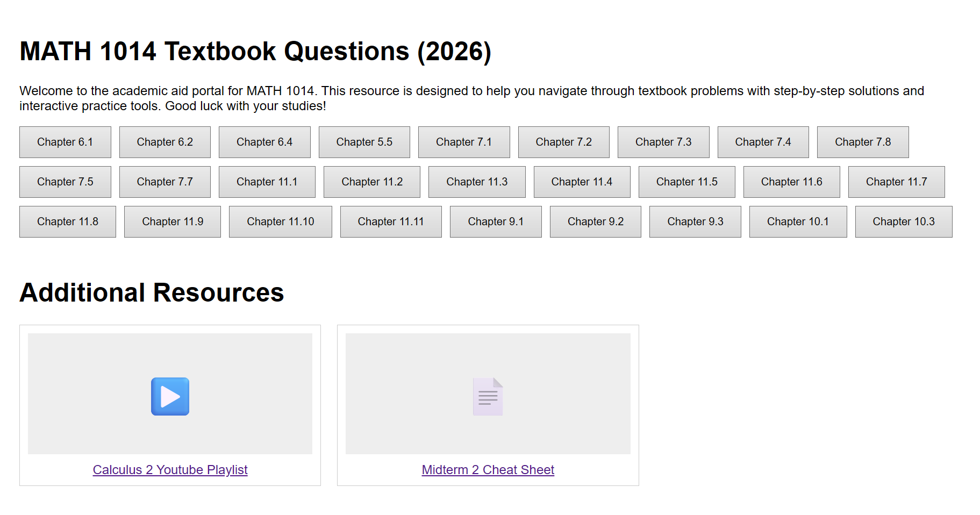Click the video play icon

pos(170,396)
